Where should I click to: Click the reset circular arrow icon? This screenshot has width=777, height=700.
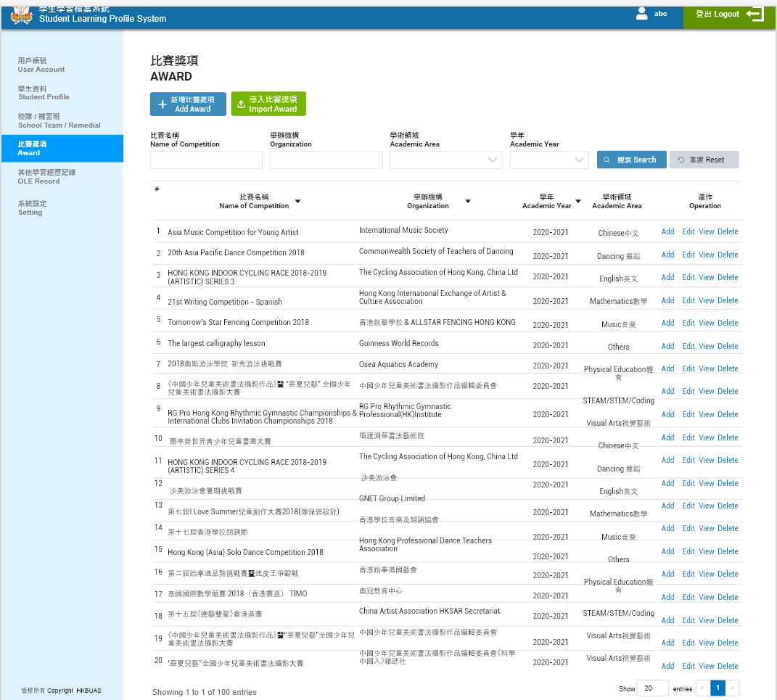(681, 160)
